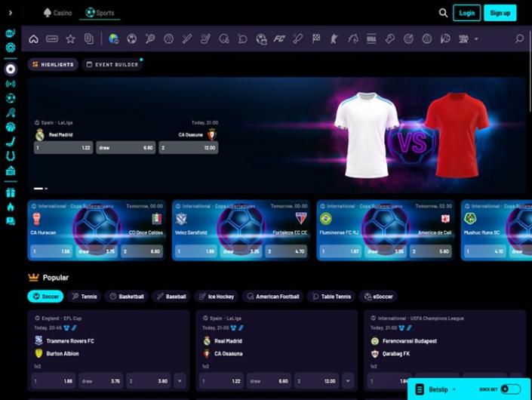Click the Login button
This screenshot has height=400, width=532.
click(x=466, y=13)
